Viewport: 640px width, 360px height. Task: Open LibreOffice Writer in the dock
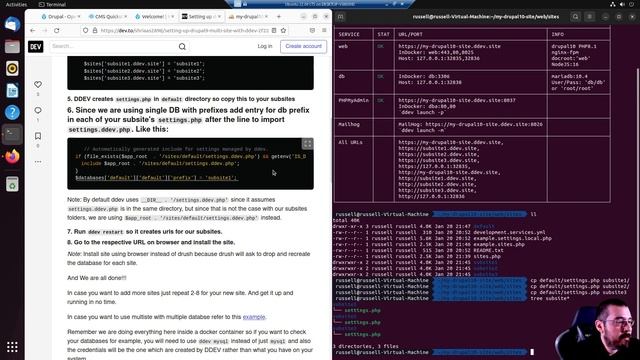(12, 91)
